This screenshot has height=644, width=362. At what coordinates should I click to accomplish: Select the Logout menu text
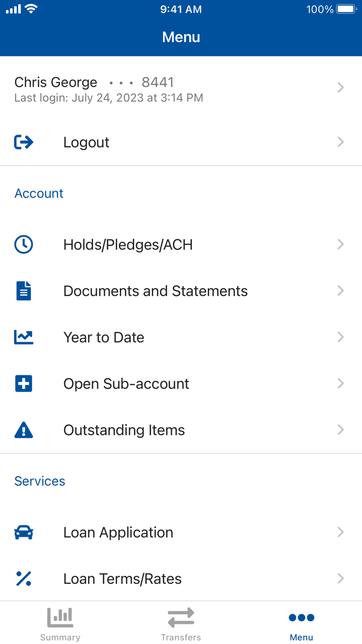(86, 142)
